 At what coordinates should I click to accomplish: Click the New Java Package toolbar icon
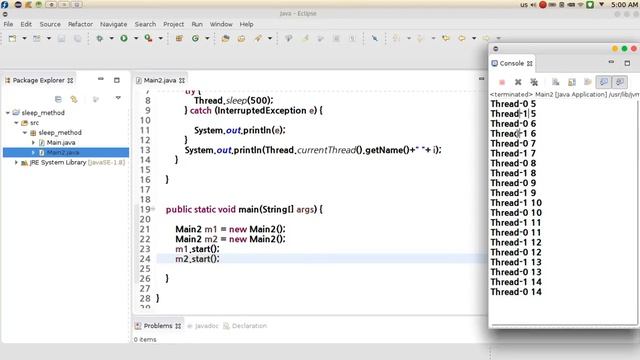(179, 38)
